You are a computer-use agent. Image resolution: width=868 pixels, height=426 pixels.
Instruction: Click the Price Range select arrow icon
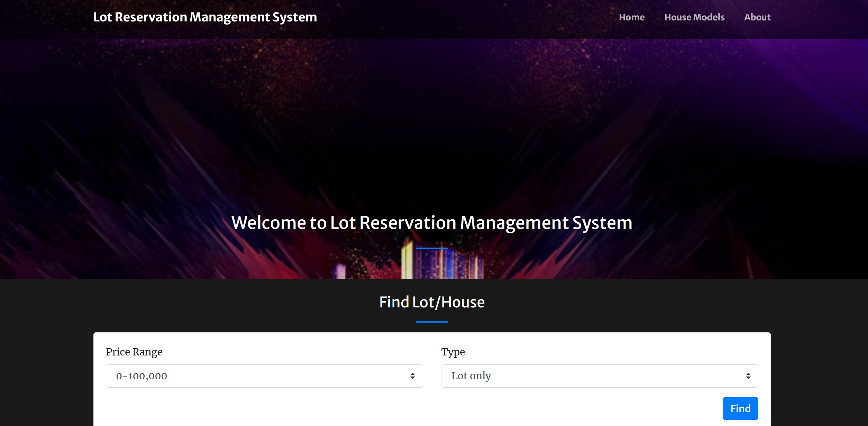click(x=412, y=376)
